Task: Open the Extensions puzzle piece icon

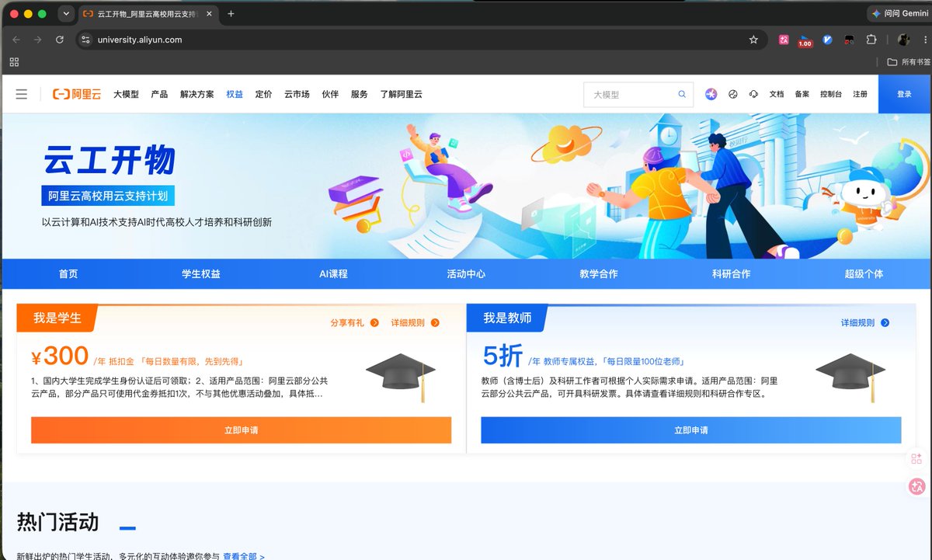Action: 871,40
